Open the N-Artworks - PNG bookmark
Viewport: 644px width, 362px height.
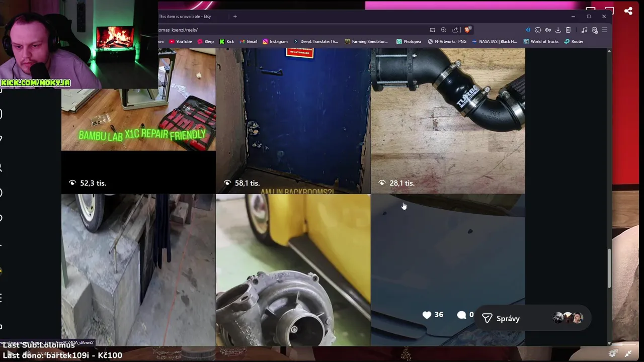pos(447,41)
